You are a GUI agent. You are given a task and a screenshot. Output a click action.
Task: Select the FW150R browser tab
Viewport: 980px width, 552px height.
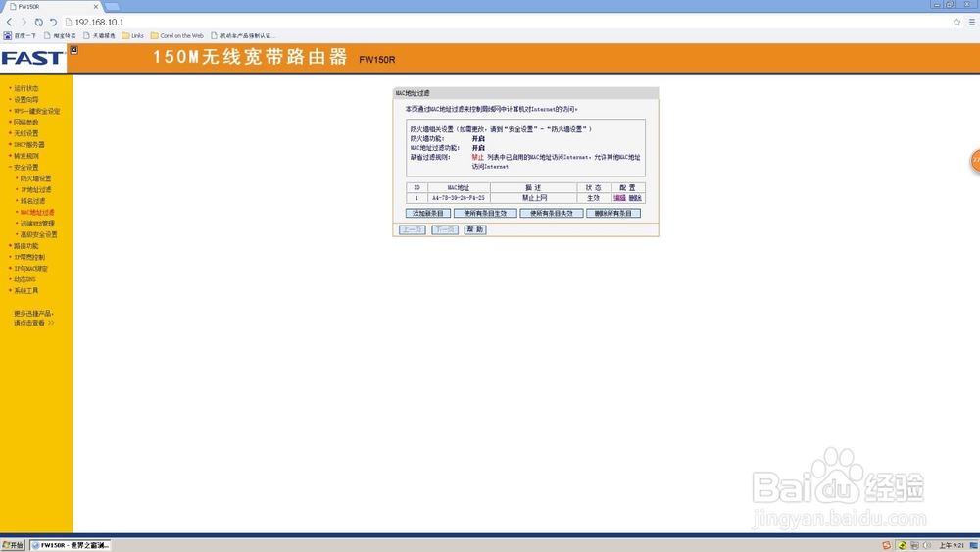[x=52, y=6]
